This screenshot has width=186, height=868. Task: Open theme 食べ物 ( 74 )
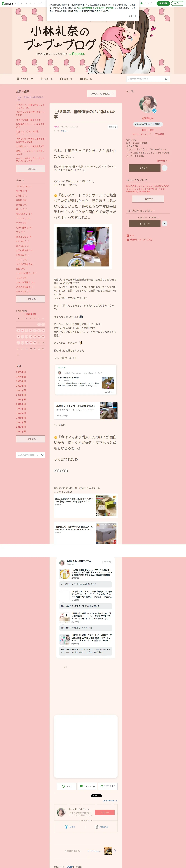pos(22,191)
